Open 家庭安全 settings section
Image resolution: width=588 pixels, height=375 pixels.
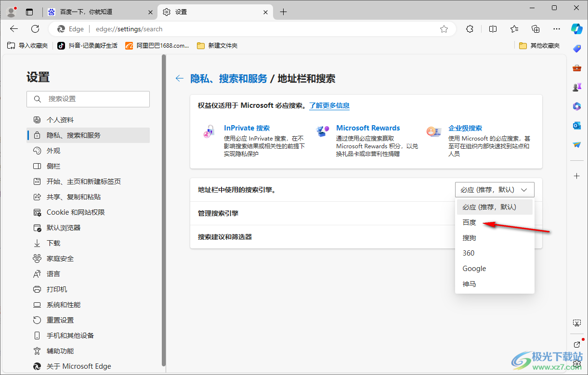pos(88,259)
